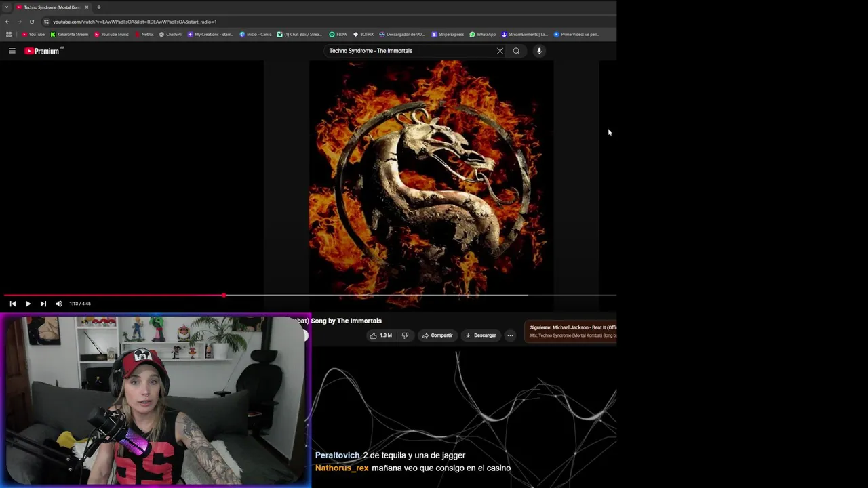Viewport: 868px width, 488px height.
Task: Go to YouTube Premium home logo
Action: [x=43, y=51]
